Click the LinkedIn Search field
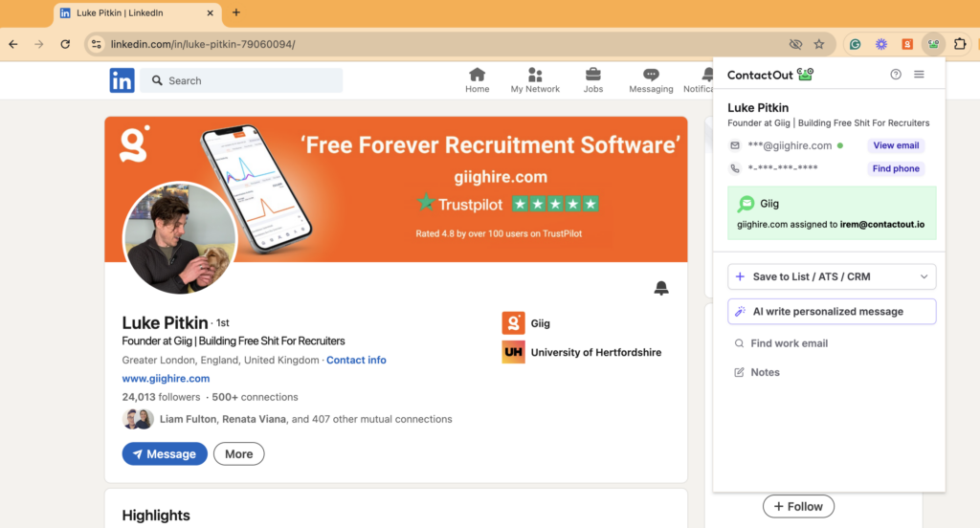This screenshot has height=528, width=980. [x=241, y=80]
